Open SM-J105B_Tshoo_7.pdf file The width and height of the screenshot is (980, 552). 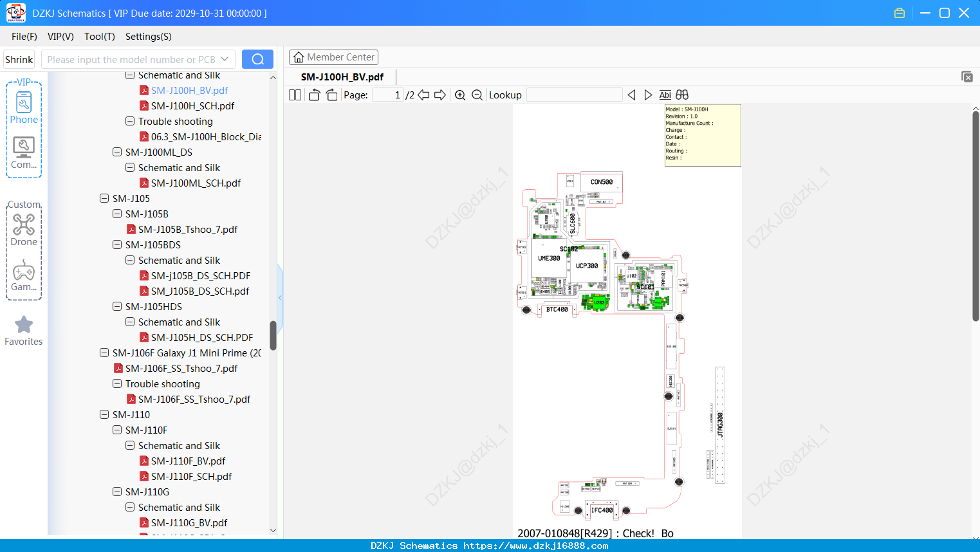[188, 229]
